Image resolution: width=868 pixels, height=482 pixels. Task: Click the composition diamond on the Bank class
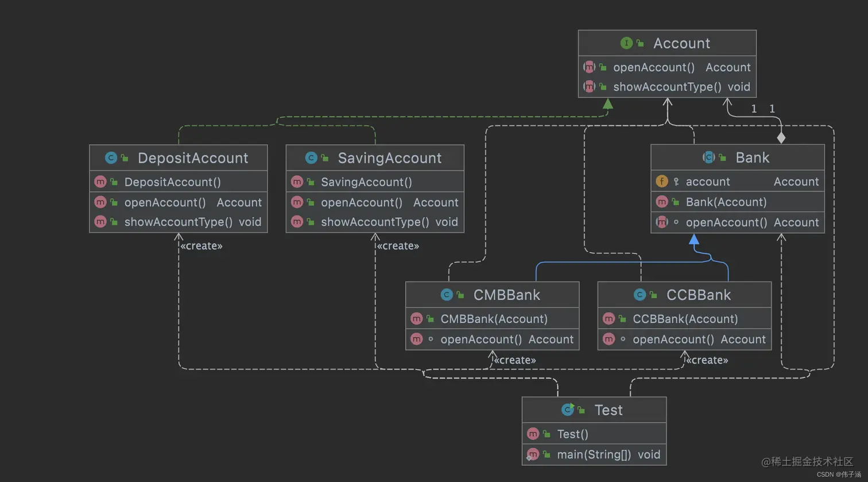(x=781, y=138)
